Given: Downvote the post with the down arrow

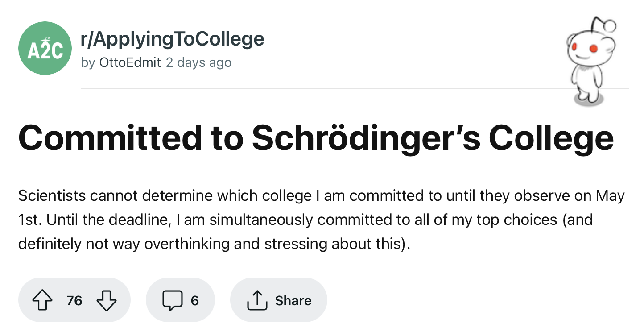Looking at the screenshot, I should pos(107,300).
